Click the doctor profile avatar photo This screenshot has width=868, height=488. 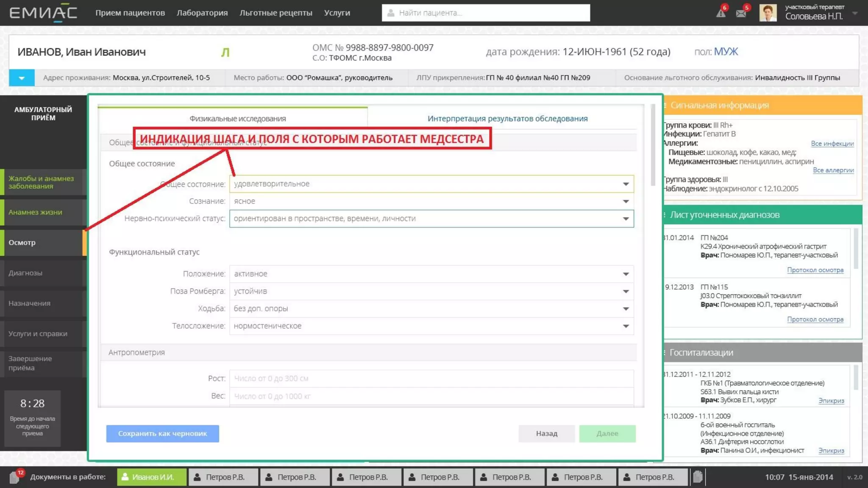[768, 13]
